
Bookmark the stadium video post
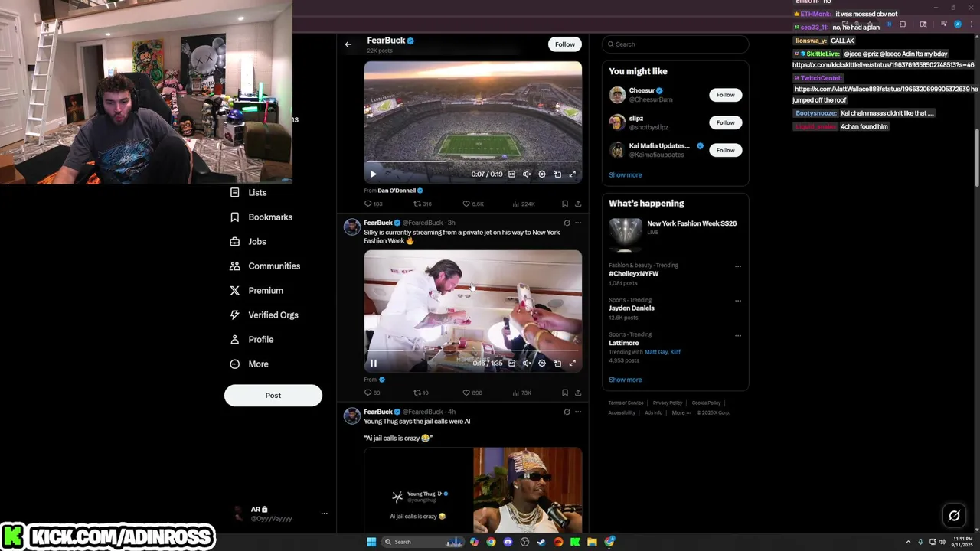tap(565, 204)
